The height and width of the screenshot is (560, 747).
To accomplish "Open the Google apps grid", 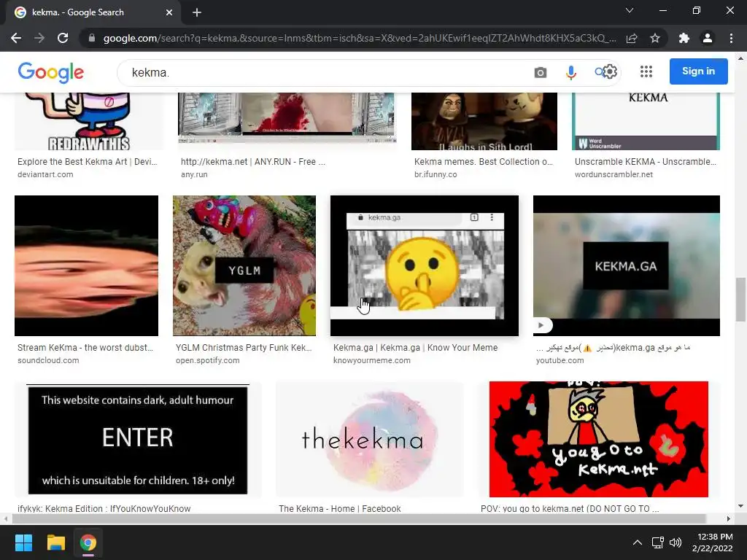I will [646, 71].
